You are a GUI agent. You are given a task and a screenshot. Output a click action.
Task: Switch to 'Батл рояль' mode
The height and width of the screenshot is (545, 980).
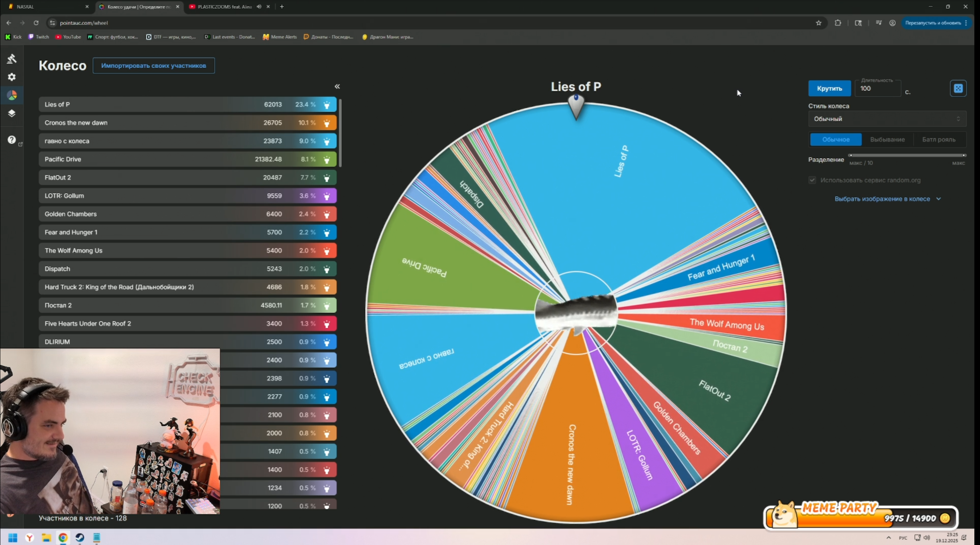point(938,140)
